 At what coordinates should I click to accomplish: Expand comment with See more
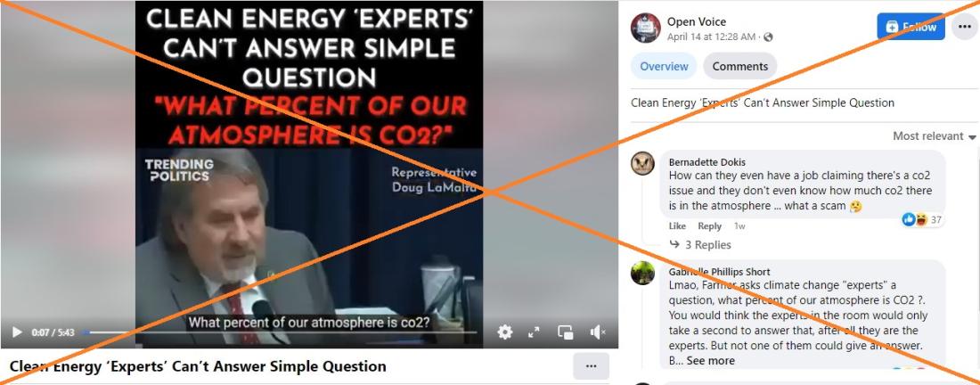[711, 361]
